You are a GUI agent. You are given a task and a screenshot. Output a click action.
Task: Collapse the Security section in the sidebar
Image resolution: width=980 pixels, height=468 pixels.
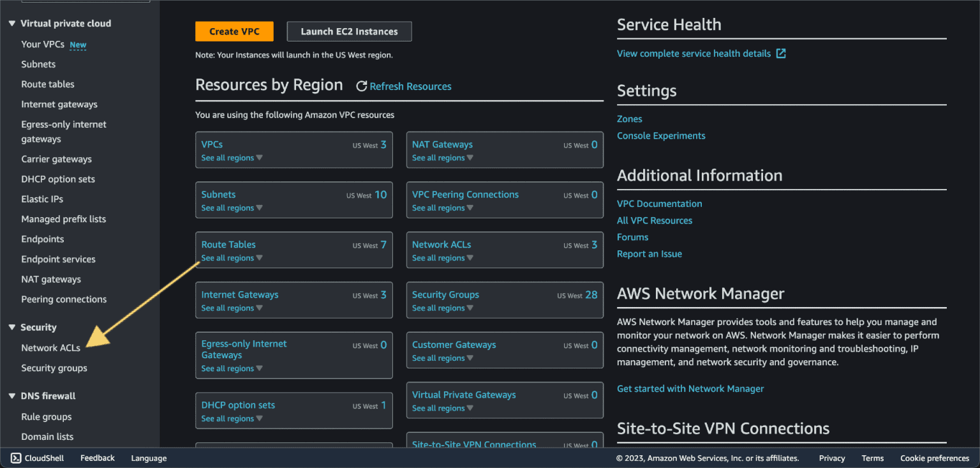pyautogui.click(x=11, y=327)
